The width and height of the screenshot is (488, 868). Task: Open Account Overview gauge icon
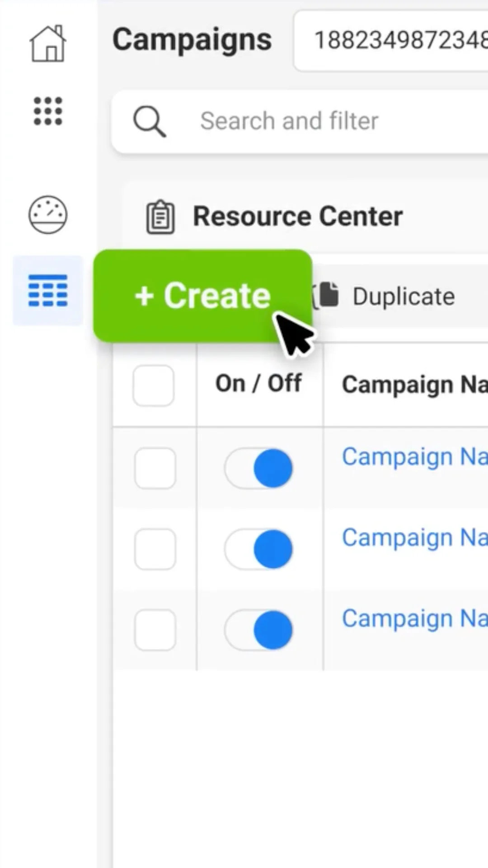click(48, 215)
